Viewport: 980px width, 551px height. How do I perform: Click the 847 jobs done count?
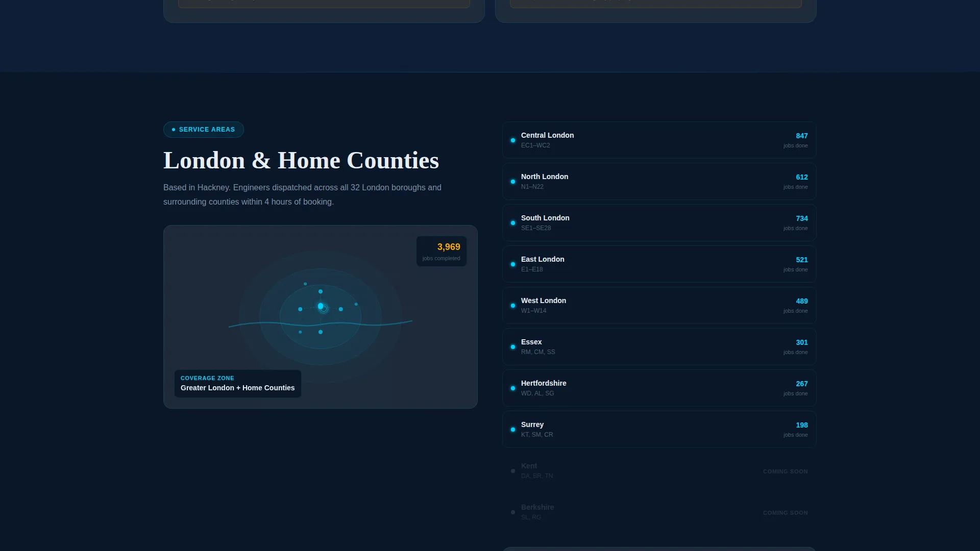tap(801, 136)
